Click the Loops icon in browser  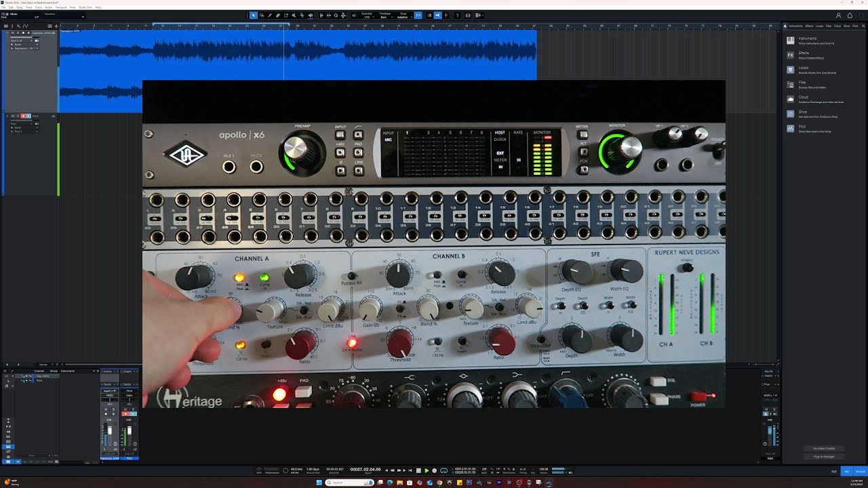(x=791, y=69)
